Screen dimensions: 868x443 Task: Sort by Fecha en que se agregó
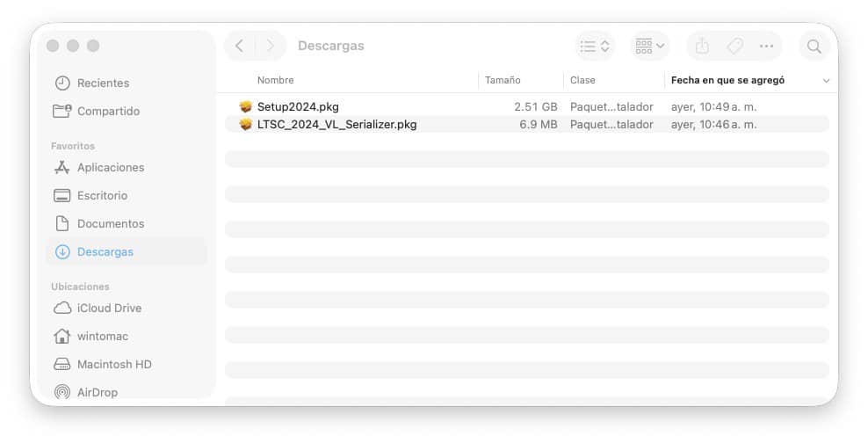(x=727, y=80)
